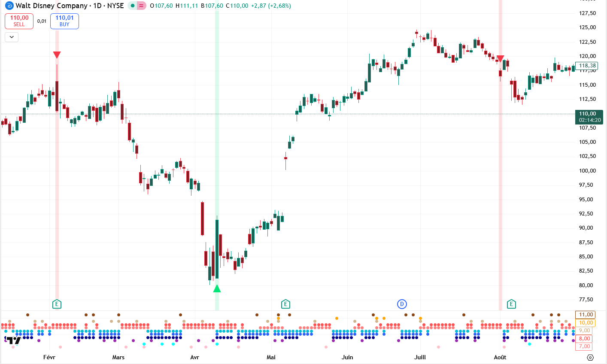The image size is (607, 364).
Task: Click the red down-arrow signal in February
Action: click(x=57, y=55)
